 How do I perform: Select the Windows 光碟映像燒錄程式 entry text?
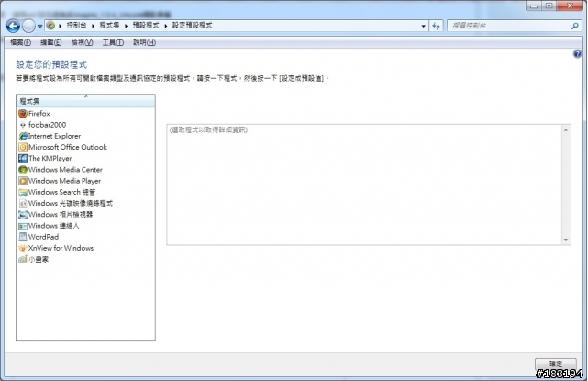tap(71, 203)
